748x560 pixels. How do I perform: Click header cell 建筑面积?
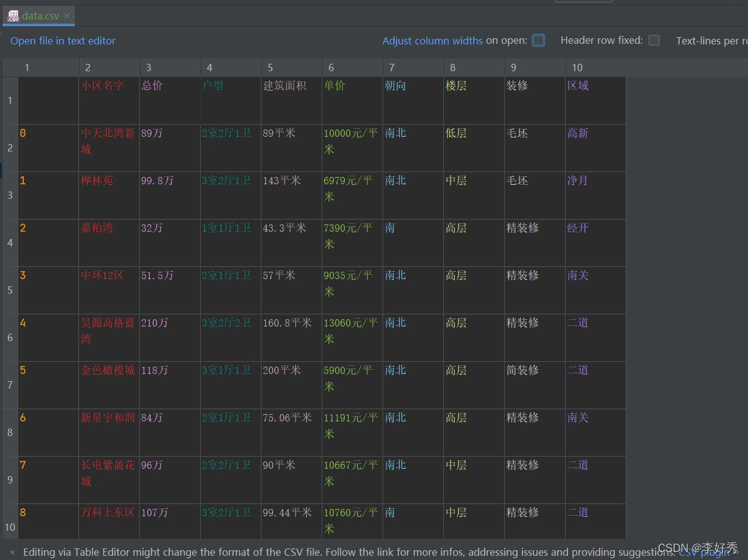(292, 100)
